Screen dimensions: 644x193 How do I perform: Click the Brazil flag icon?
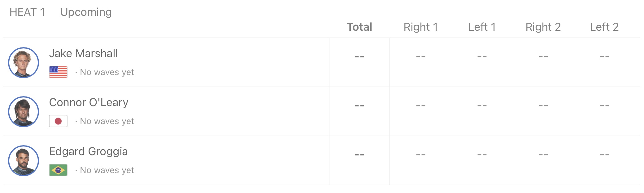click(58, 170)
